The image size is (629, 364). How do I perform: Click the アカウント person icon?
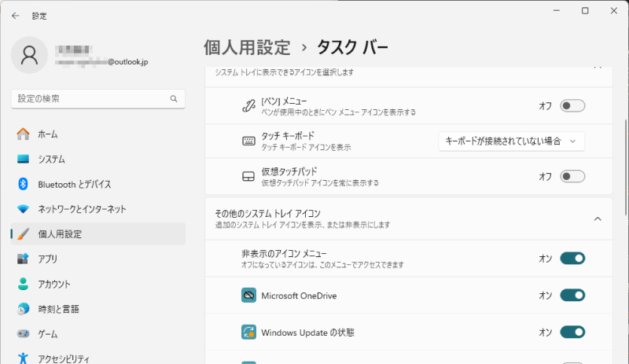click(x=24, y=284)
